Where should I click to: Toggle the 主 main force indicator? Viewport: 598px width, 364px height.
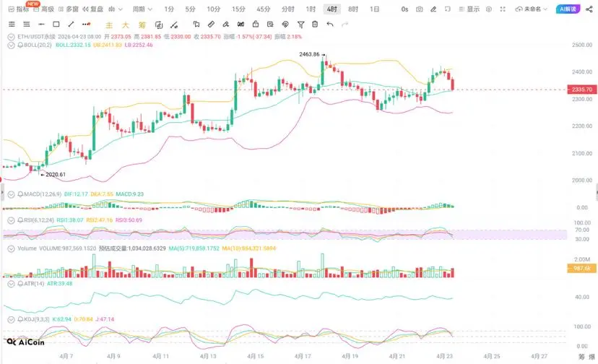(x=109, y=25)
